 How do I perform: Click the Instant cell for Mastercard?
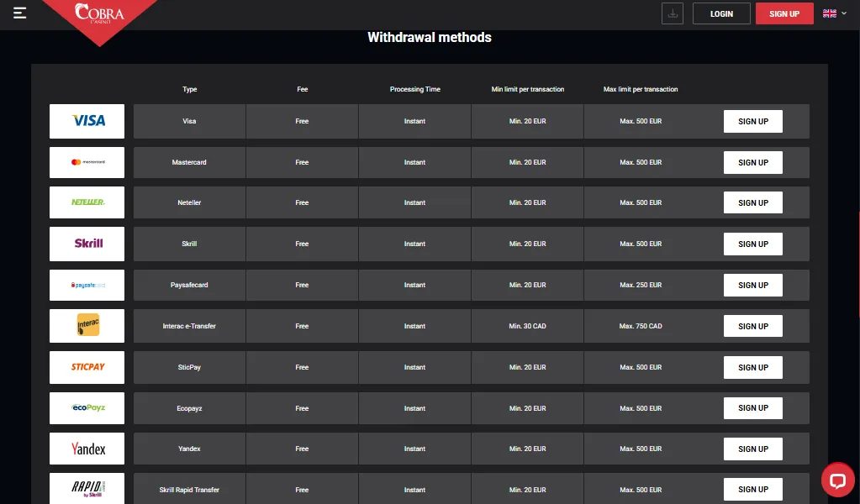point(414,162)
